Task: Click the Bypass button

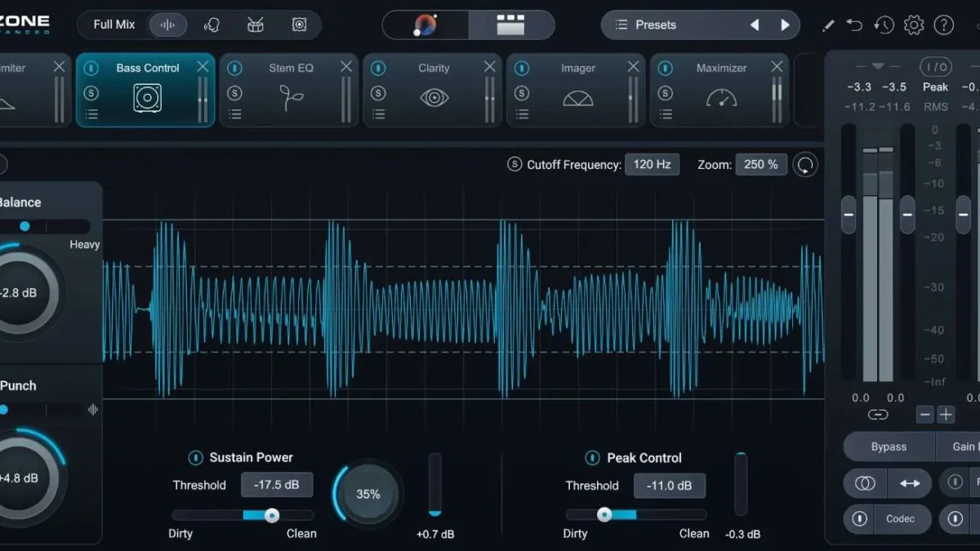Action: click(x=889, y=447)
